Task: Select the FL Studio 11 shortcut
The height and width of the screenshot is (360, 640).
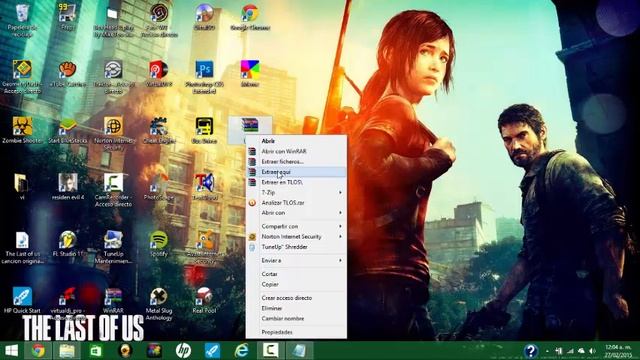Action: (x=68, y=243)
